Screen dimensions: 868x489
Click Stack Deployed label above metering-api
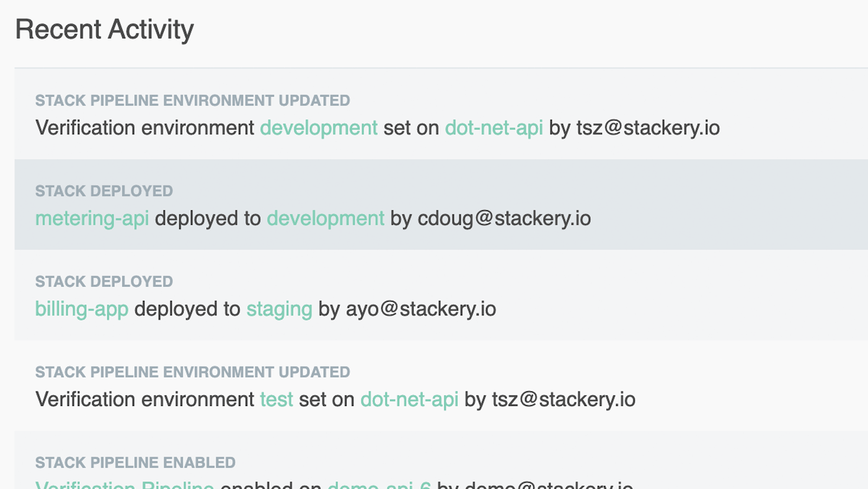click(x=104, y=191)
